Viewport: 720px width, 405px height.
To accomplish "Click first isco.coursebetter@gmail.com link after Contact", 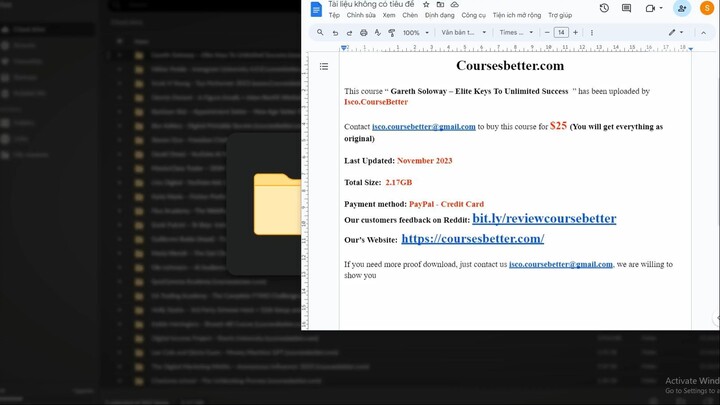I will pyautogui.click(x=423, y=127).
